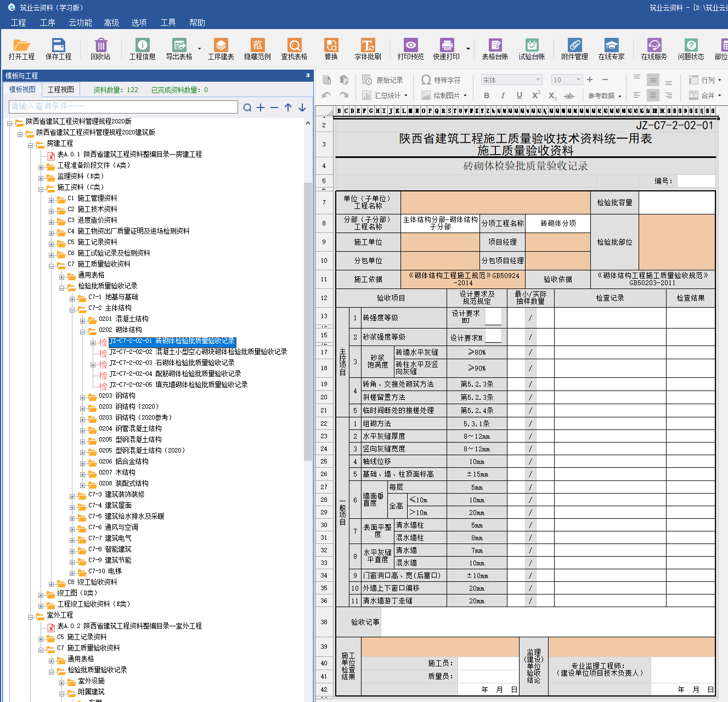Switch to the 模板视图 tab
The image size is (728, 702).
coord(22,89)
